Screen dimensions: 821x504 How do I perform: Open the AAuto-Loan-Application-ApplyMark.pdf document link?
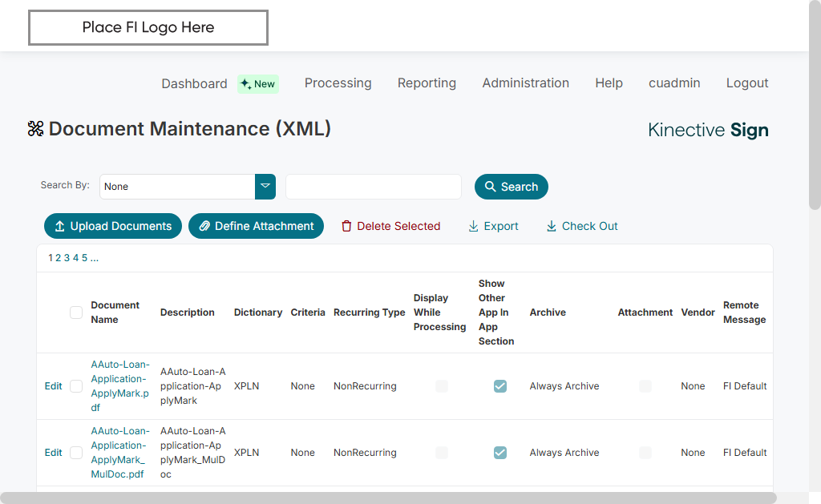coord(119,385)
